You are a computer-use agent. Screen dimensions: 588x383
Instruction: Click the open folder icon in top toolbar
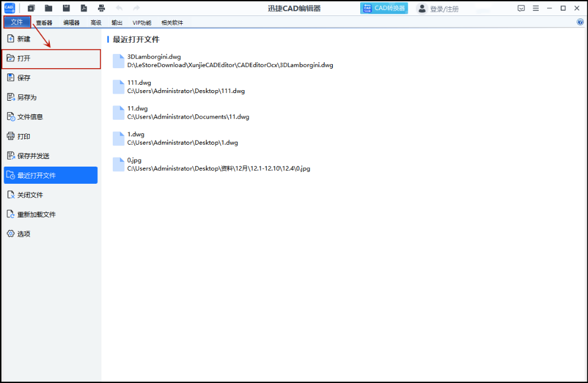[x=49, y=8]
